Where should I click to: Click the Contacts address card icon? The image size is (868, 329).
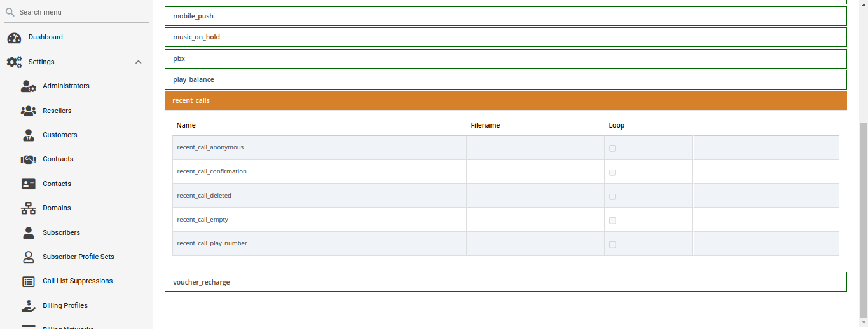(x=28, y=184)
